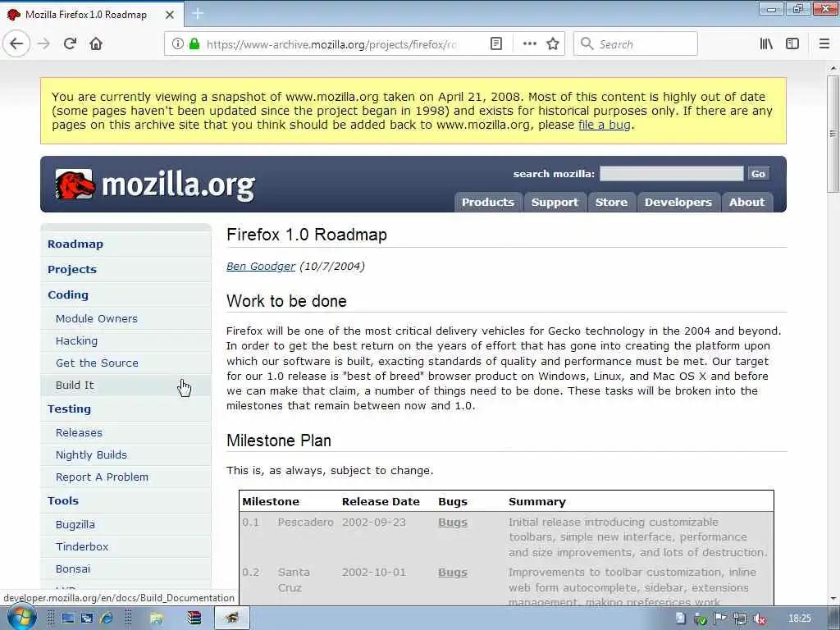Image resolution: width=840 pixels, height=630 pixels.
Task: Open the Windows Start button
Action: point(21,618)
